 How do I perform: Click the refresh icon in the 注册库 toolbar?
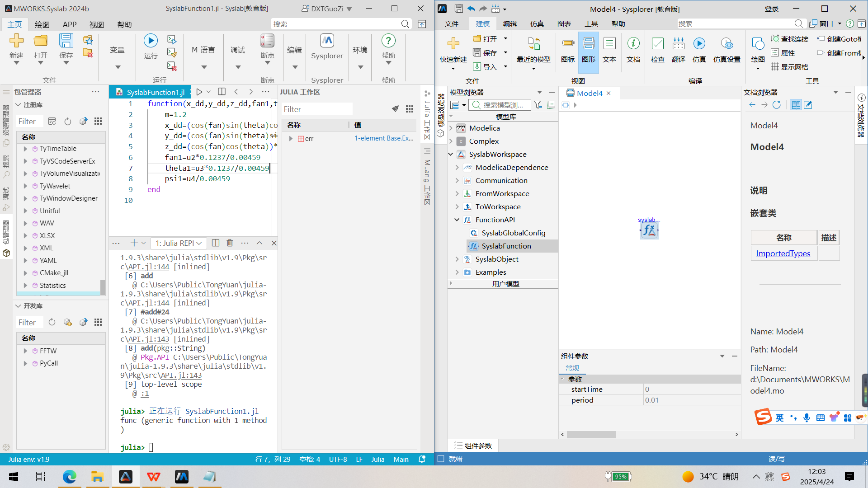(x=68, y=121)
